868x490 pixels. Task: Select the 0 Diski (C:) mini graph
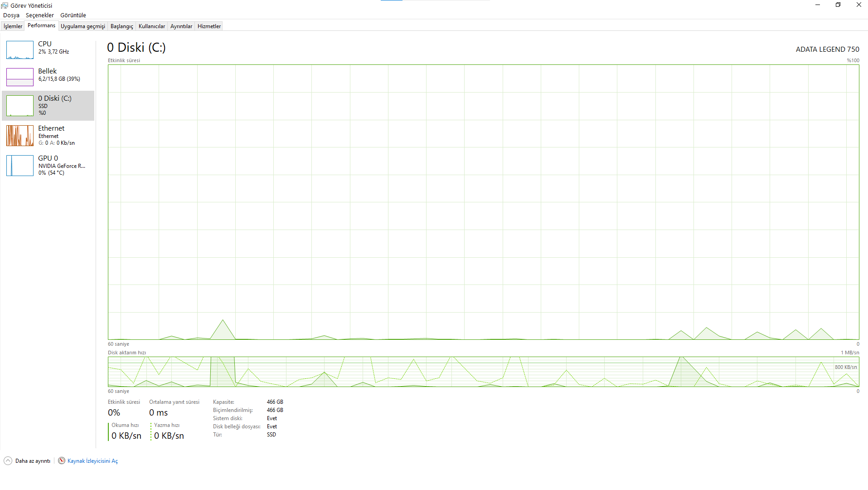[20, 106]
